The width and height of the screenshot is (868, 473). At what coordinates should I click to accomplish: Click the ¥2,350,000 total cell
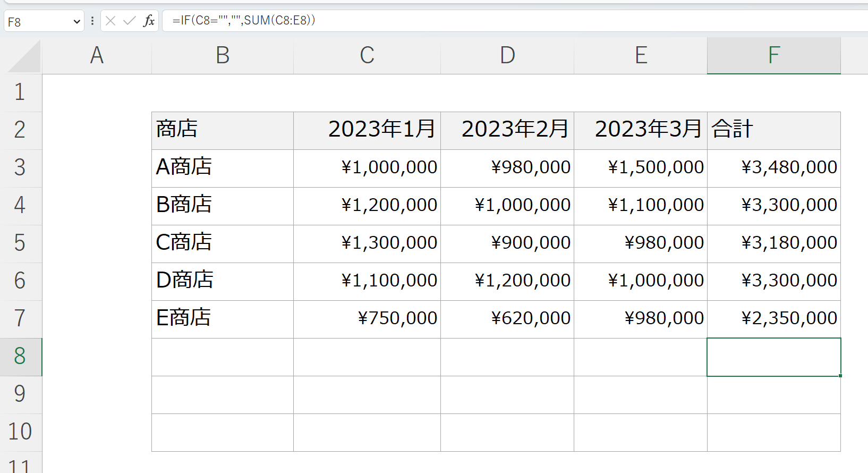(x=773, y=319)
